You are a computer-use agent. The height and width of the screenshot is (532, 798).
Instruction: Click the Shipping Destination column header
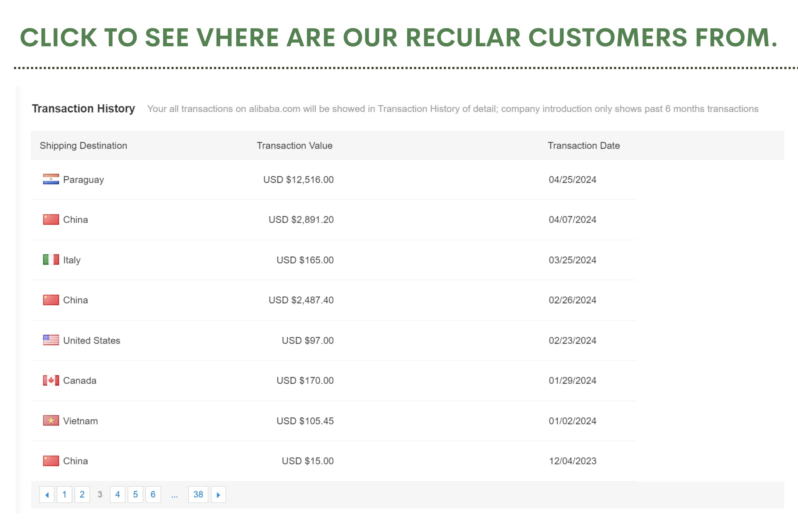coord(83,146)
